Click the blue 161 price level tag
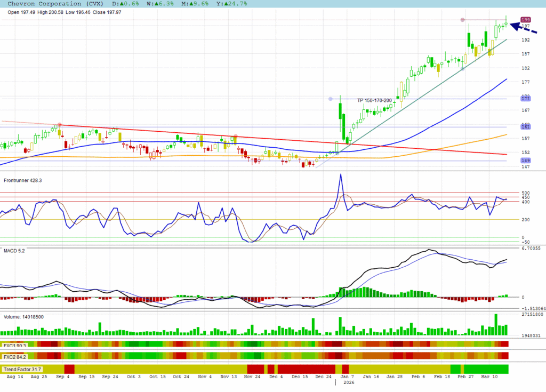The width and height of the screenshot is (546, 392). (526, 127)
